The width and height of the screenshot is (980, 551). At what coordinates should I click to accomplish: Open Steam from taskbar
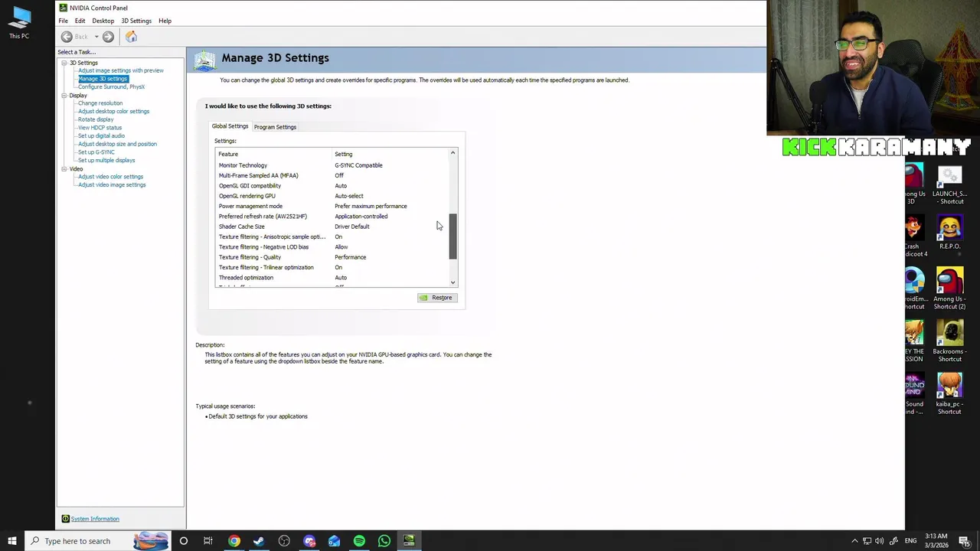(259, 541)
